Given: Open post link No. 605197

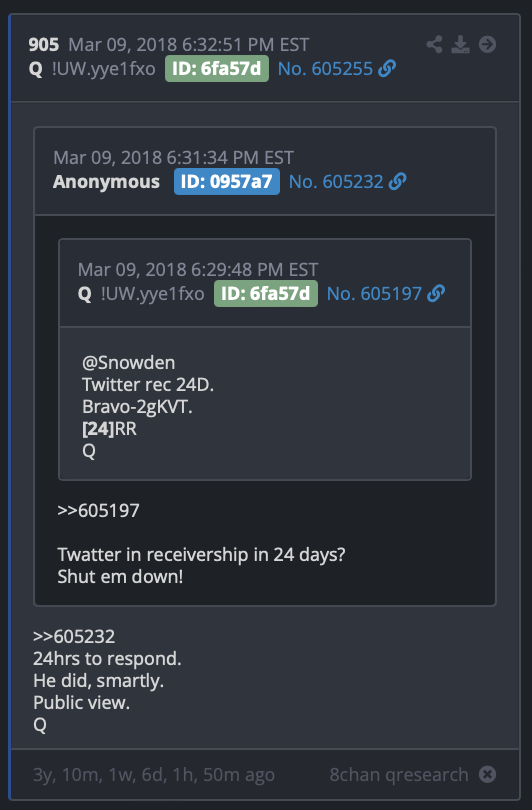Looking at the screenshot, I should 374,293.
